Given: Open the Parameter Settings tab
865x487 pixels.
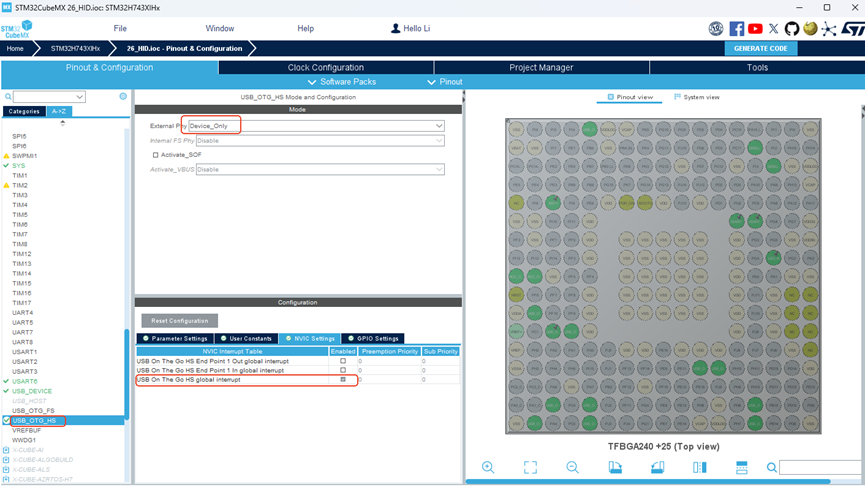Looking at the screenshot, I should (175, 339).
